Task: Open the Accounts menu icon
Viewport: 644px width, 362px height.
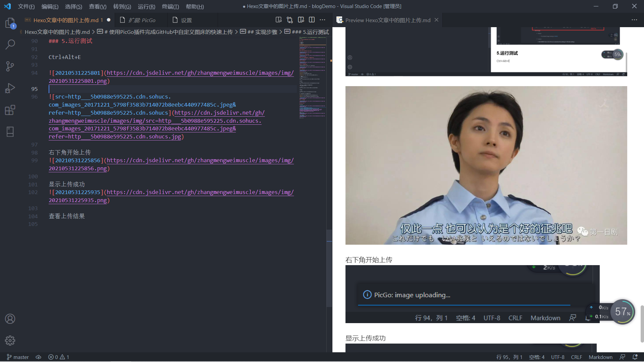Action: pyautogui.click(x=10, y=319)
